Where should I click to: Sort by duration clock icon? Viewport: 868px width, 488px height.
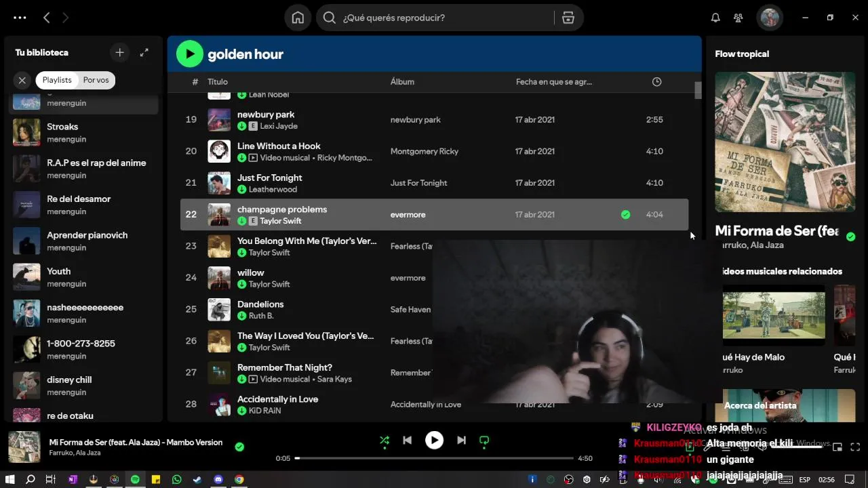pyautogui.click(x=656, y=81)
